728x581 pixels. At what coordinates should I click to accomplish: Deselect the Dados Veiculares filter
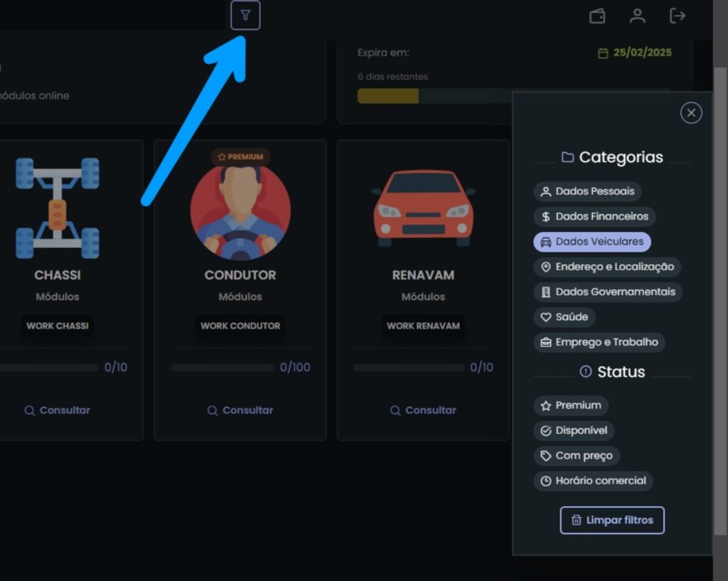coord(591,242)
